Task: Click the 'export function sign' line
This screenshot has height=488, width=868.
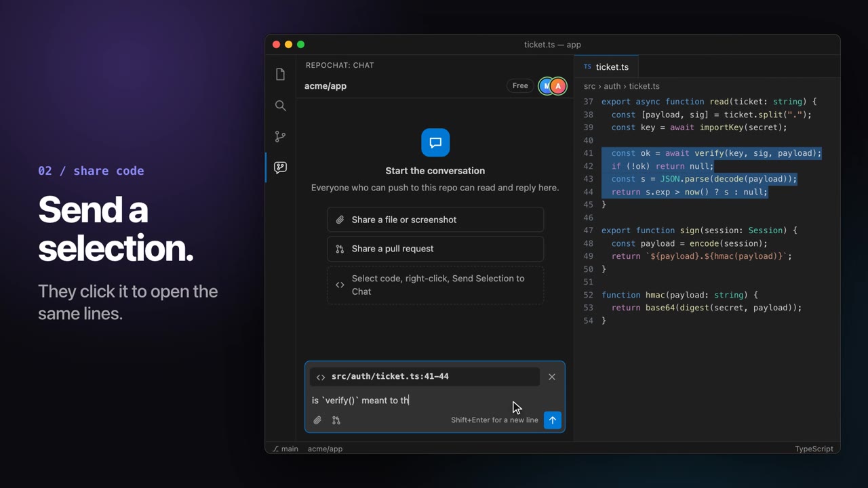Action: pyautogui.click(x=699, y=230)
